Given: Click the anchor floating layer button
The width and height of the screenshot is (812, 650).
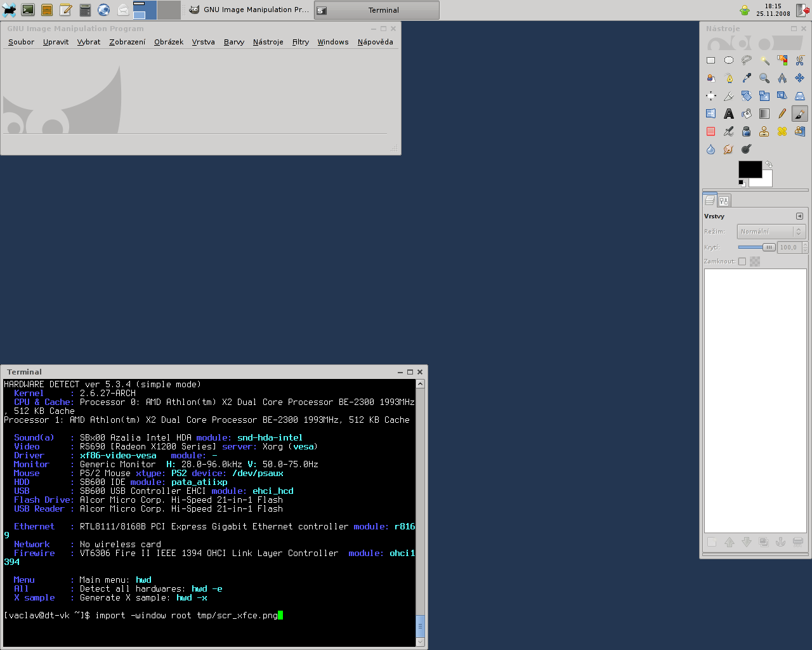Looking at the screenshot, I should pos(781,542).
